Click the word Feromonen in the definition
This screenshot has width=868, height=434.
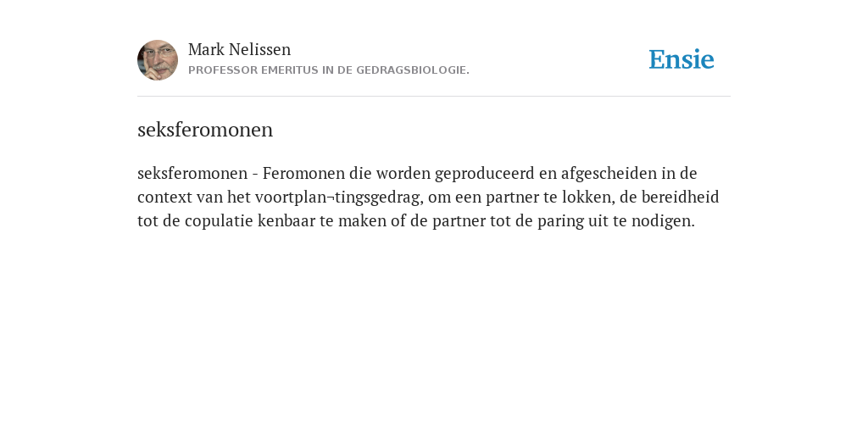tap(303, 173)
